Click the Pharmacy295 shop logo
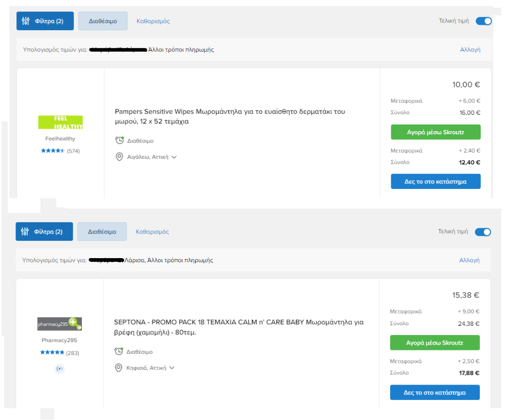 click(x=59, y=324)
